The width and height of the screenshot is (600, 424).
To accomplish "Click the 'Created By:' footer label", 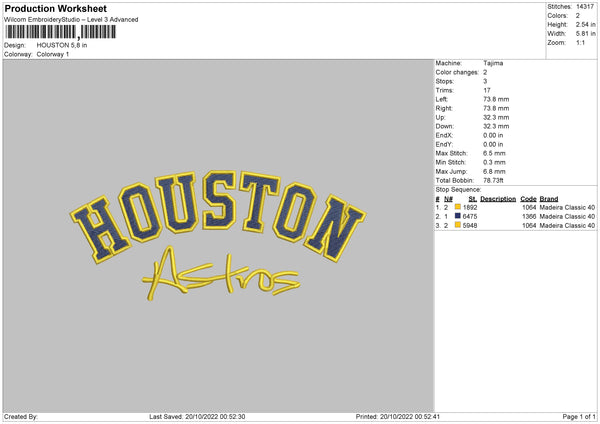I will click(x=21, y=417).
